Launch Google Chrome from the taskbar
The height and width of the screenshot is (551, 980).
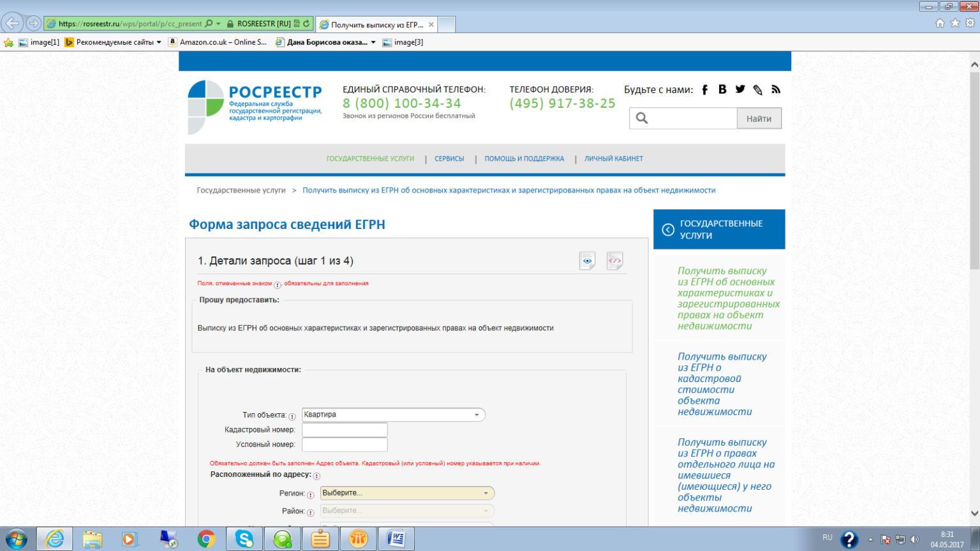206,539
